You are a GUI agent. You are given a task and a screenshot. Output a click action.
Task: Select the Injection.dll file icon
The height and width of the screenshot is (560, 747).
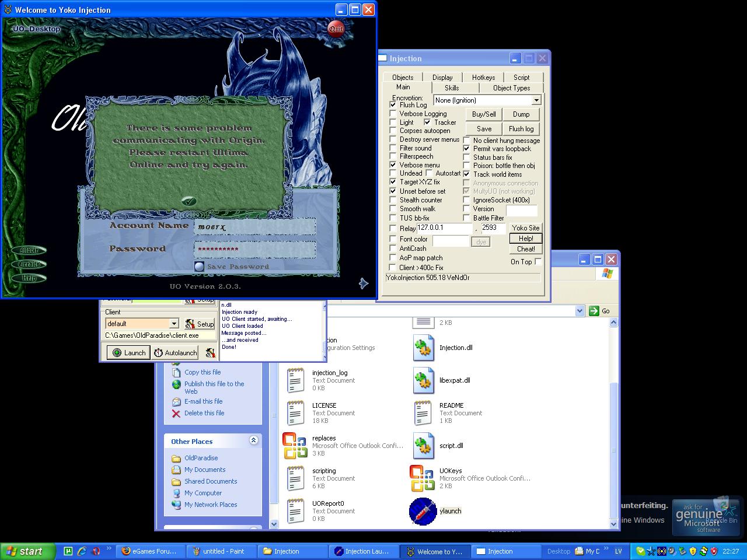tap(423, 348)
